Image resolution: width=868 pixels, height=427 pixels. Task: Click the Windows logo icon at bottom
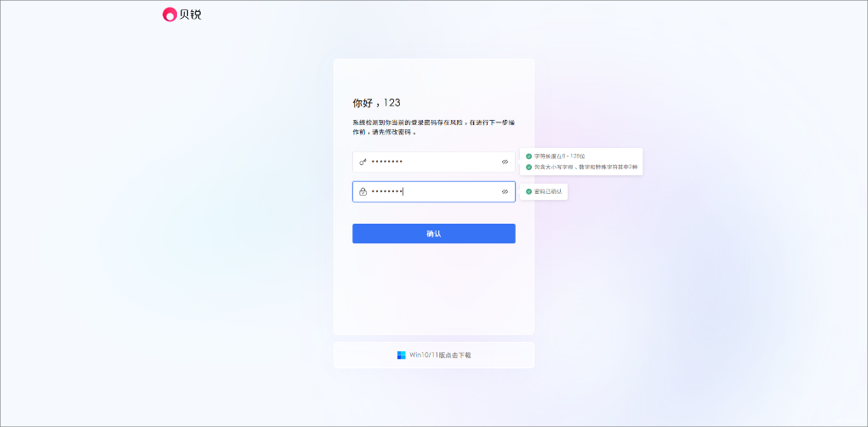(x=402, y=355)
